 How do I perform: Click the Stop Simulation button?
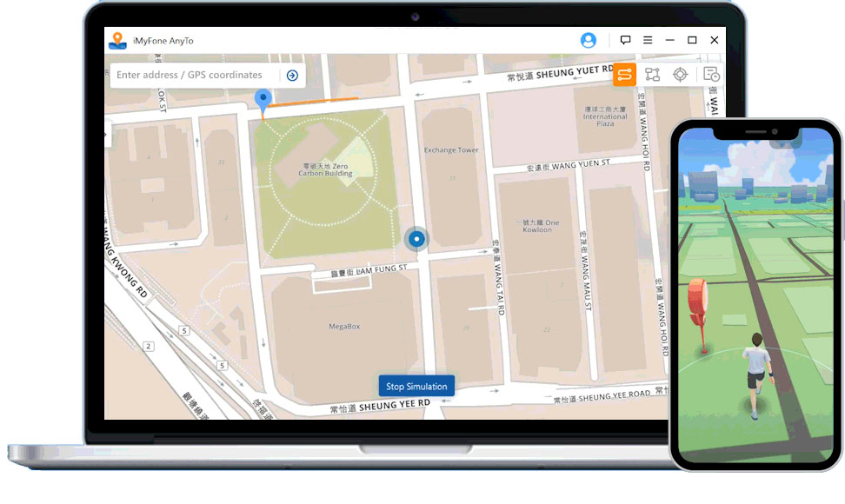[x=416, y=387]
